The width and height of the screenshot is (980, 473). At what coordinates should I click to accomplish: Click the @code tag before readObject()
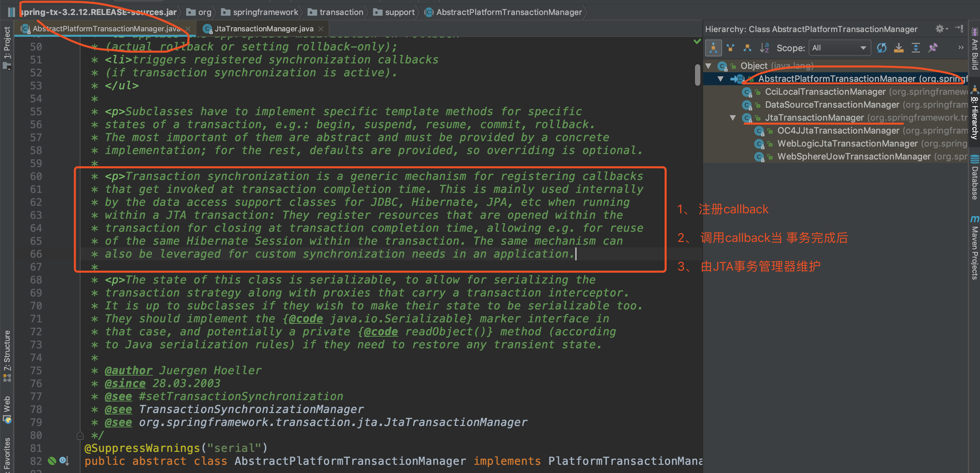pos(381,332)
